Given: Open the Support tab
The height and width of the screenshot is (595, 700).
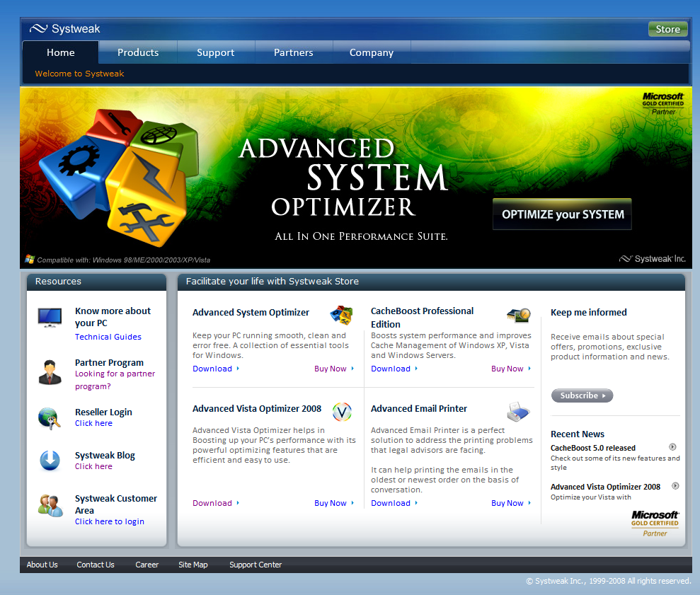Looking at the screenshot, I should coord(216,52).
